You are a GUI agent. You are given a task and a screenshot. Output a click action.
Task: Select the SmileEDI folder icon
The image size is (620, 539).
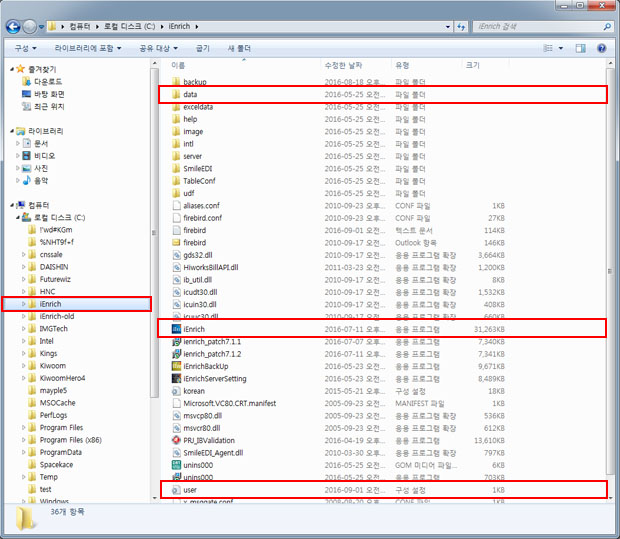[176, 168]
